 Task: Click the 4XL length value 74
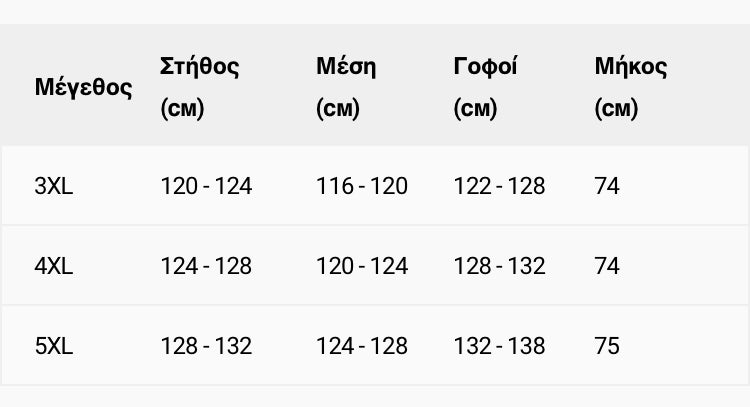pyautogui.click(x=607, y=266)
